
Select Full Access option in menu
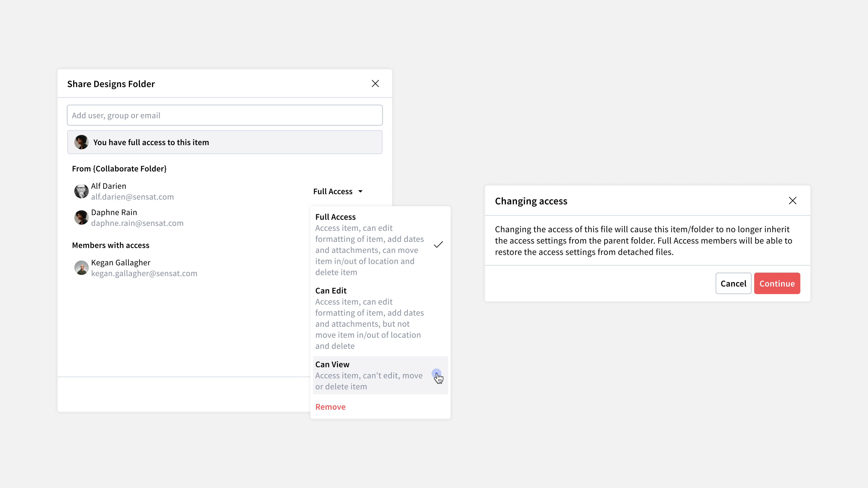(380, 244)
